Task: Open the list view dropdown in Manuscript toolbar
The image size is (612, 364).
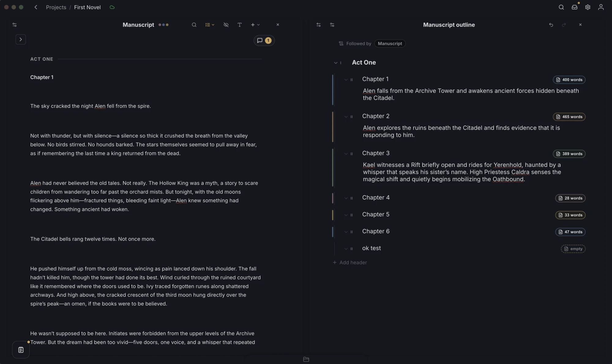Action: coord(210,25)
